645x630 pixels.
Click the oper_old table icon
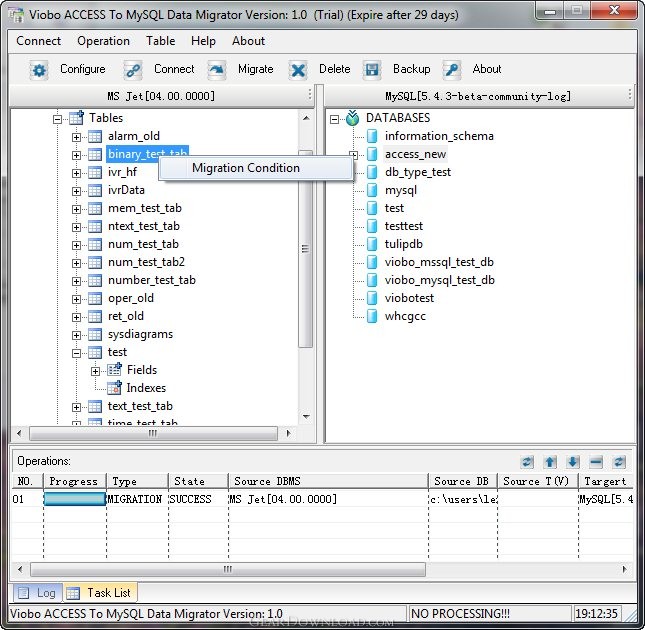point(95,298)
